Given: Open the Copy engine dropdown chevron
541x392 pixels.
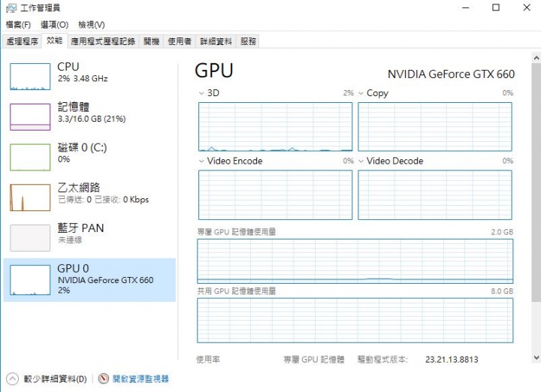Looking at the screenshot, I should pyautogui.click(x=361, y=93).
